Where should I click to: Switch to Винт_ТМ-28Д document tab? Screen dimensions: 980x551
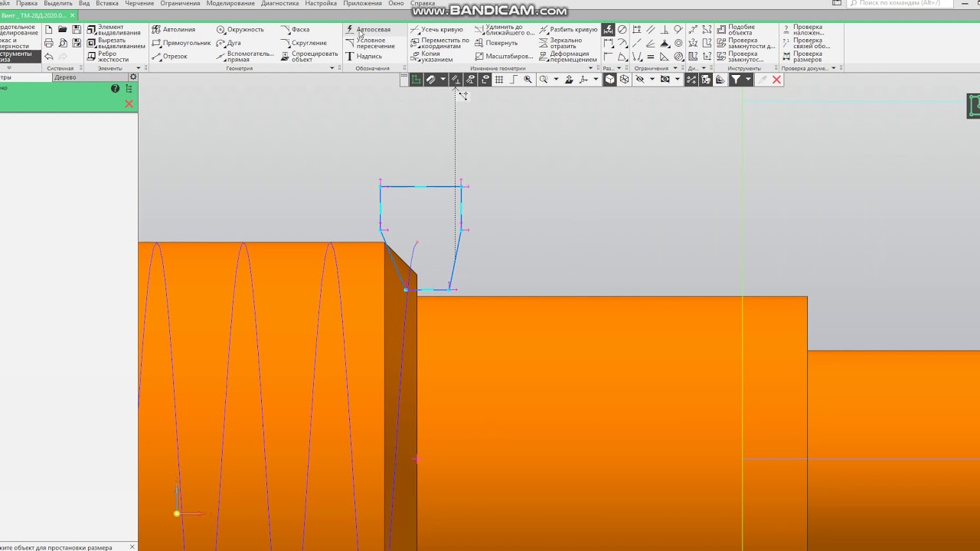click(38, 15)
